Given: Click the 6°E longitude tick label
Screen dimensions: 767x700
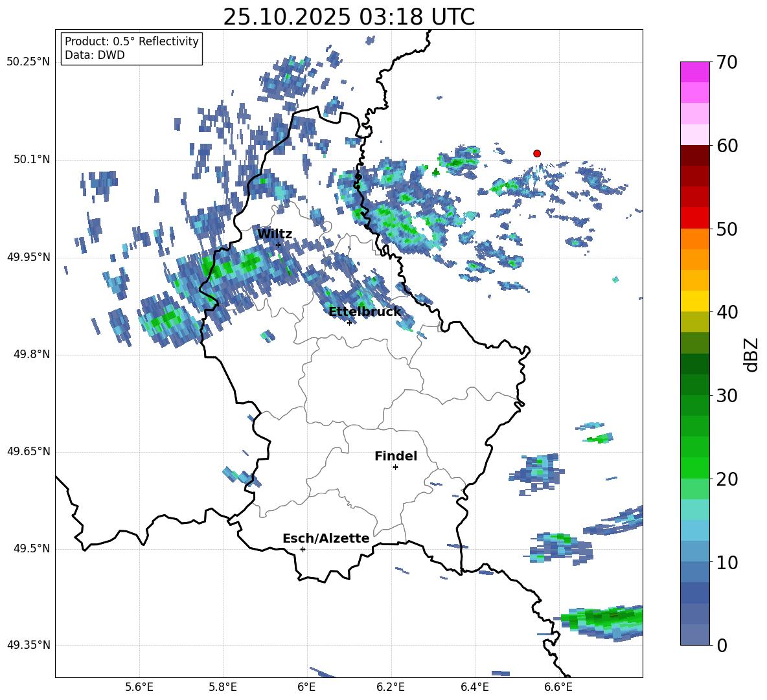Looking at the screenshot, I should pos(306,687).
